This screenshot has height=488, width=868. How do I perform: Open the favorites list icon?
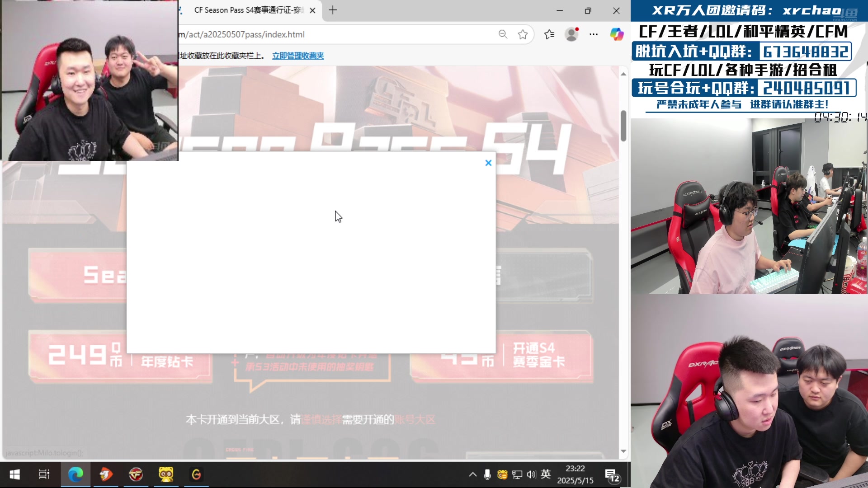pyautogui.click(x=549, y=34)
